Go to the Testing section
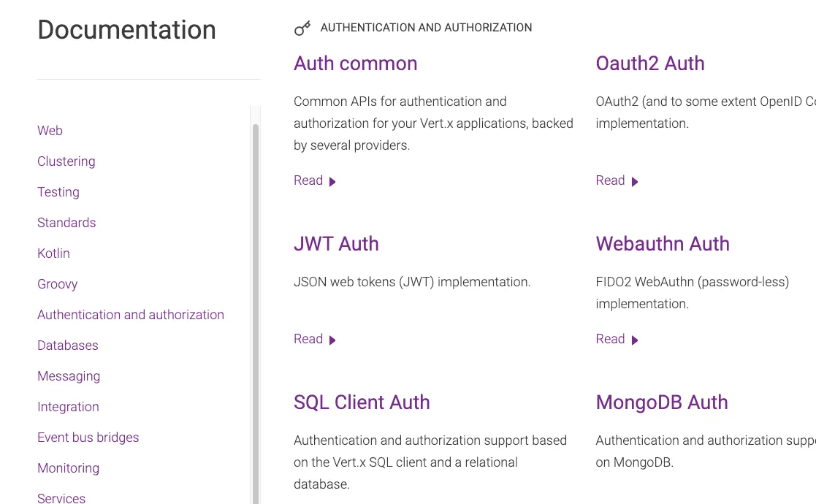 58,192
